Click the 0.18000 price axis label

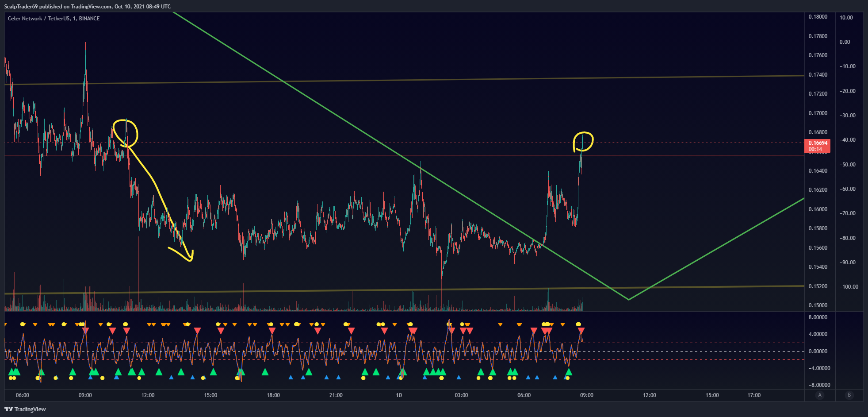[x=818, y=17]
